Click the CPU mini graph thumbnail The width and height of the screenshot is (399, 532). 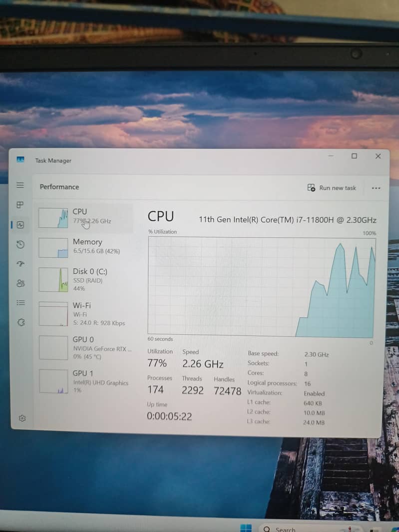[x=53, y=218]
